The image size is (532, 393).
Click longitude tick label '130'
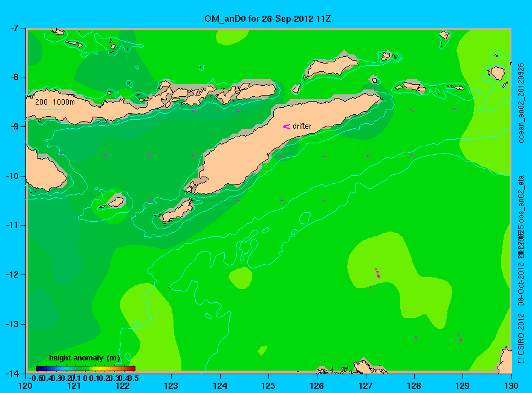(511, 386)
